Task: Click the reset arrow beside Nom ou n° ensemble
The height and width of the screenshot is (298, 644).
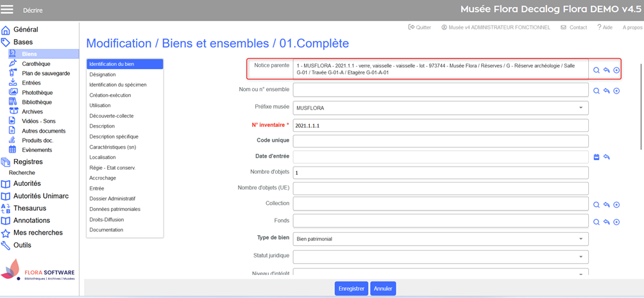Action: pyautogui.click(x=606, y=91)
